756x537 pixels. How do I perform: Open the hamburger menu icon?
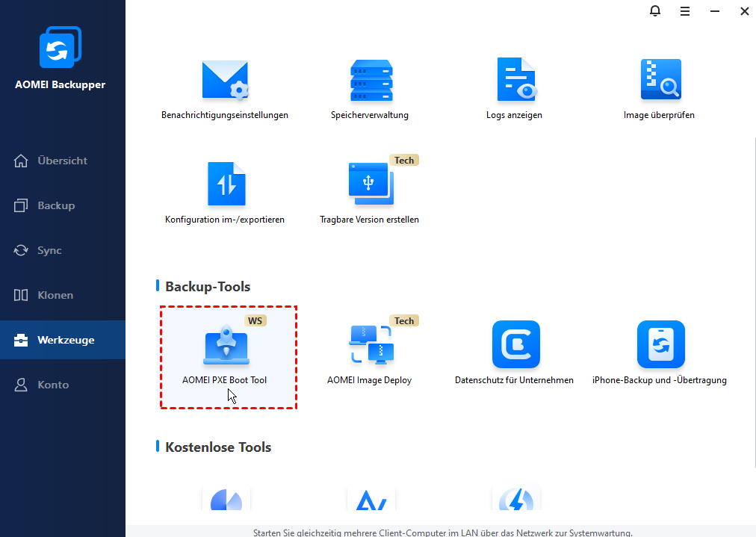pyautogui.click(x=684, y=11)
